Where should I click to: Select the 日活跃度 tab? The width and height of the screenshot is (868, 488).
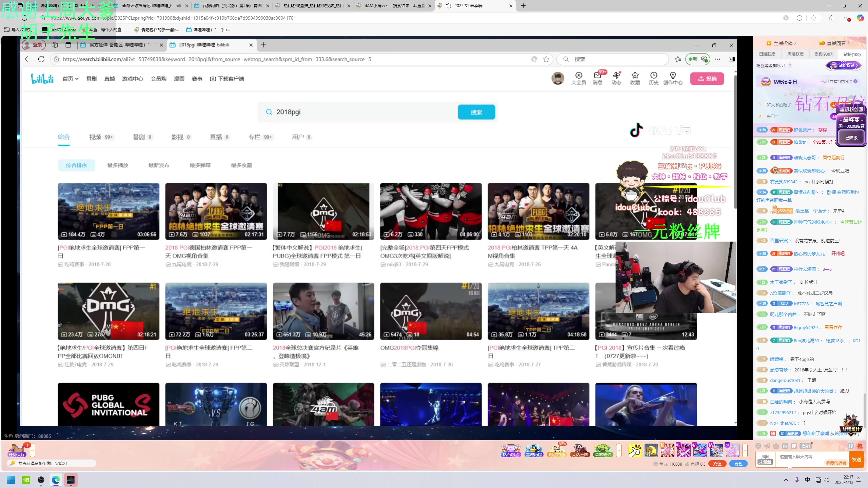point(767,54)
